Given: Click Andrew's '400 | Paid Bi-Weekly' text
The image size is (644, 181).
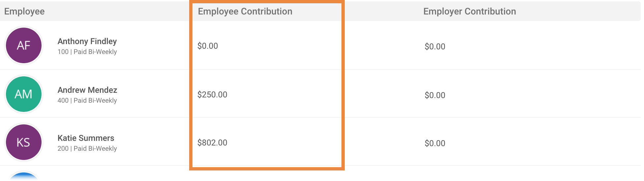Looking at the screenshot, I should pos(87,100).
